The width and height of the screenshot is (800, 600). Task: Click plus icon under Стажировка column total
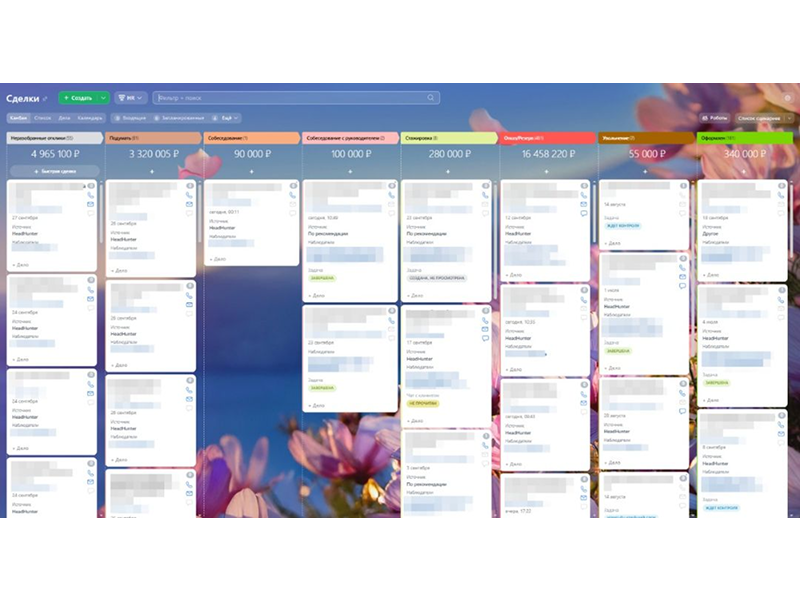point(448,171)
